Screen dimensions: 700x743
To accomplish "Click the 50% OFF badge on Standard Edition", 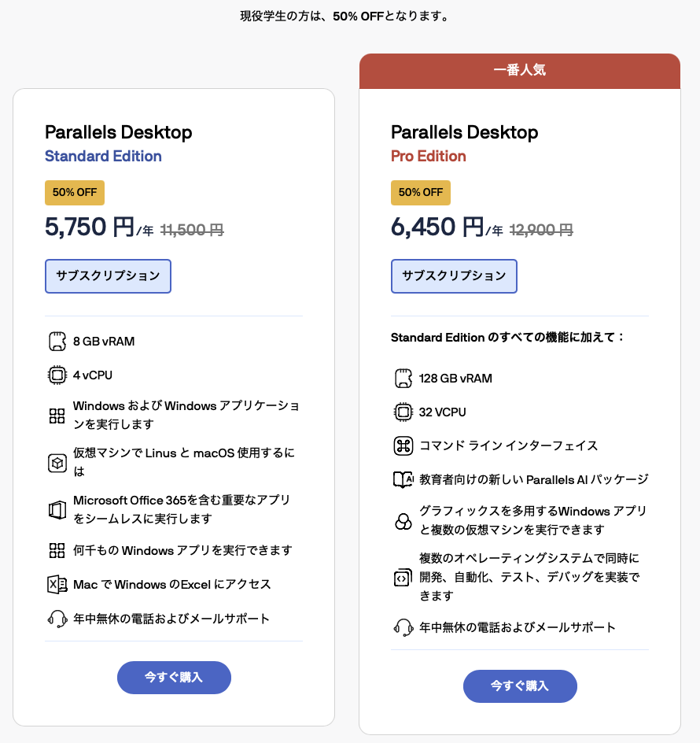I will point(75,192).
